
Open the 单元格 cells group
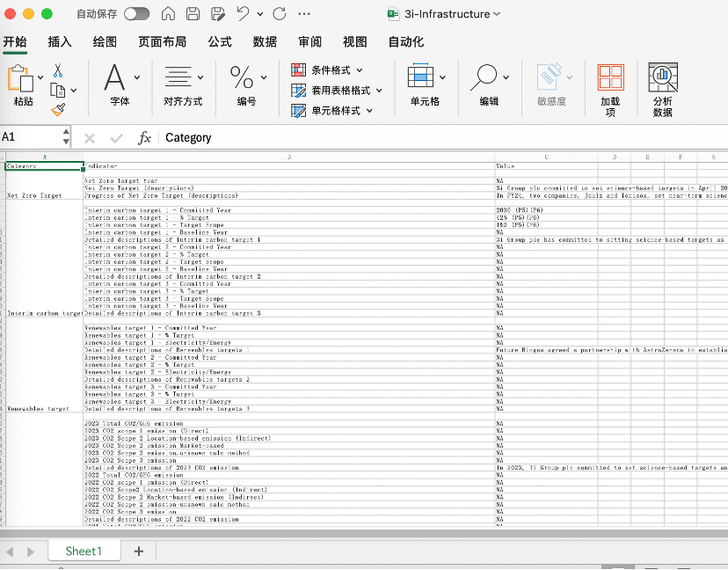tap(425, 84)
